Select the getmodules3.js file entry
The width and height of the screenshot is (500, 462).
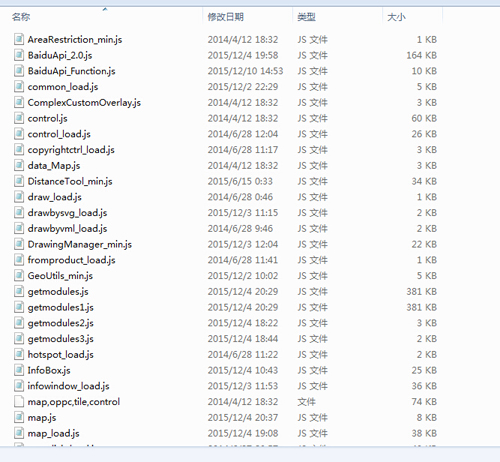(x=60, y=339)
